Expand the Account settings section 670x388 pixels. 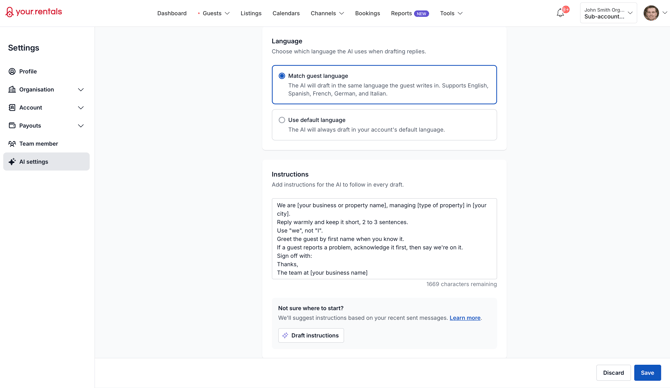(81, 108)
